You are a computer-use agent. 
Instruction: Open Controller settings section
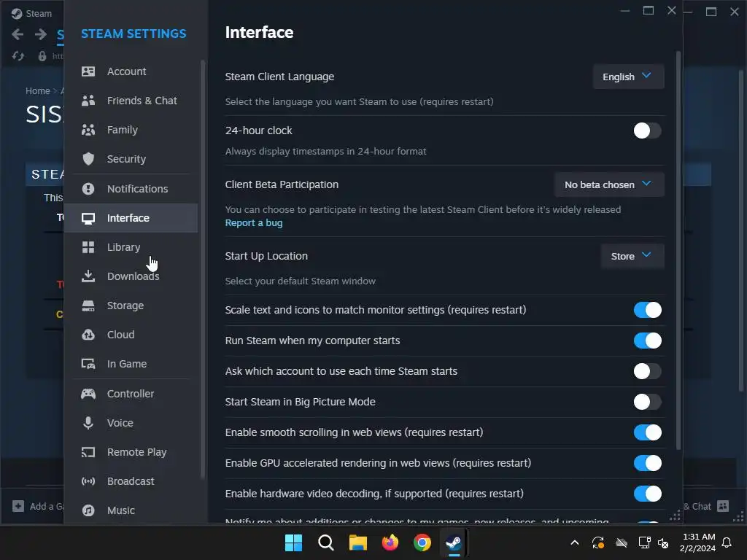click(x=131, y=394)
